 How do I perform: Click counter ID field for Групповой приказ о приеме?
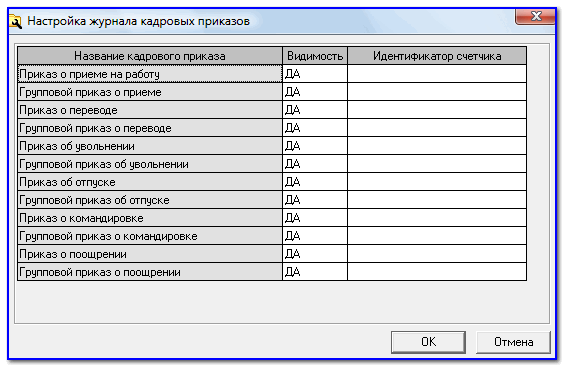coord(437,92)
